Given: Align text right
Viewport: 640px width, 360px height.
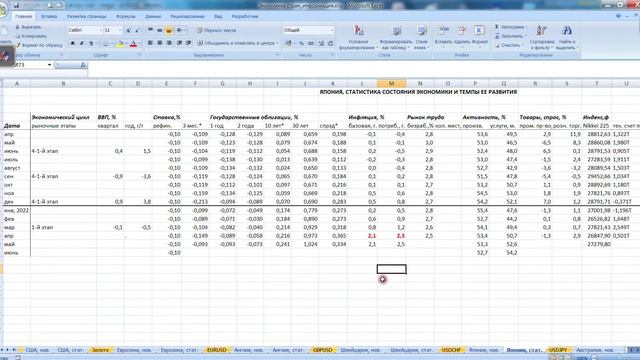Looking at the screenshot, I should (169, 43).
